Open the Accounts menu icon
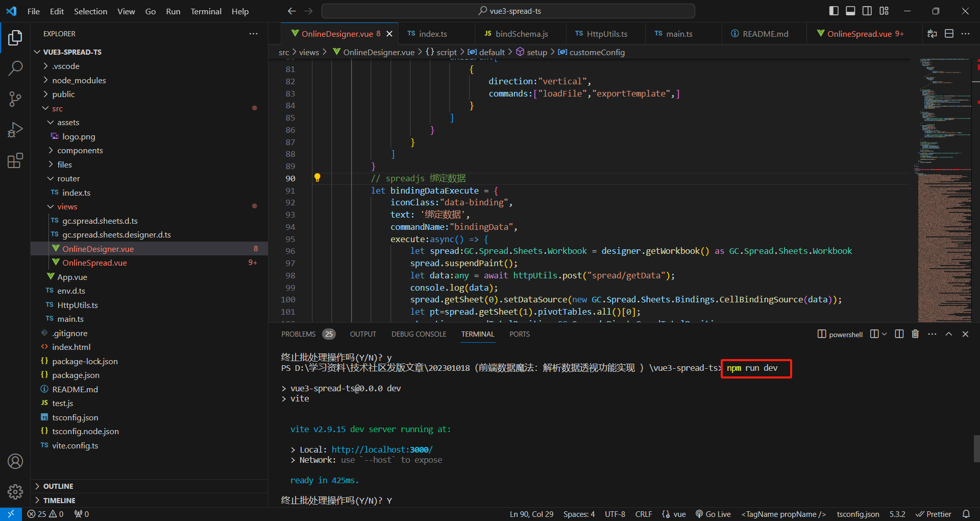Screen dimensions: 980x521 [x=15, y=461]
